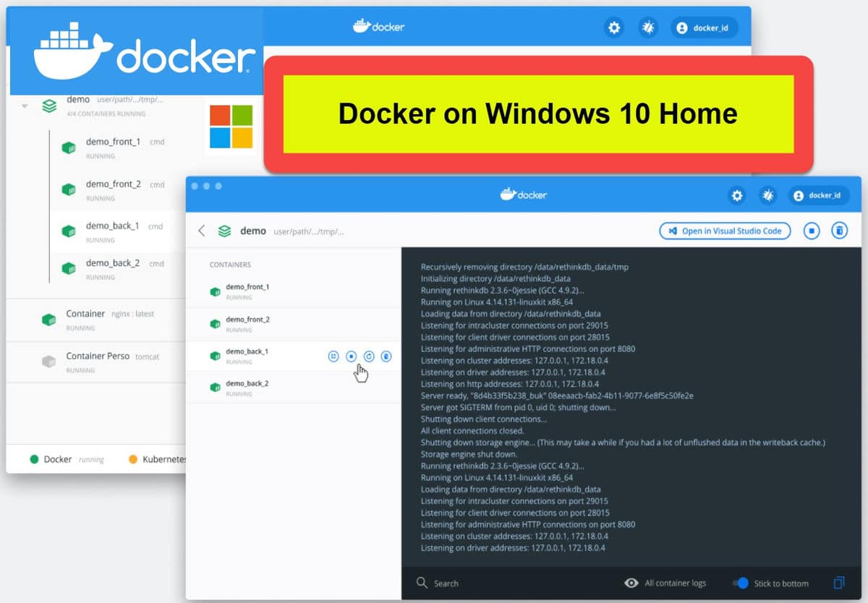Click bug troubleshoot icon in back window
Image resolution: width=868 pixels, height=603 pixels.
click(648, 28)
